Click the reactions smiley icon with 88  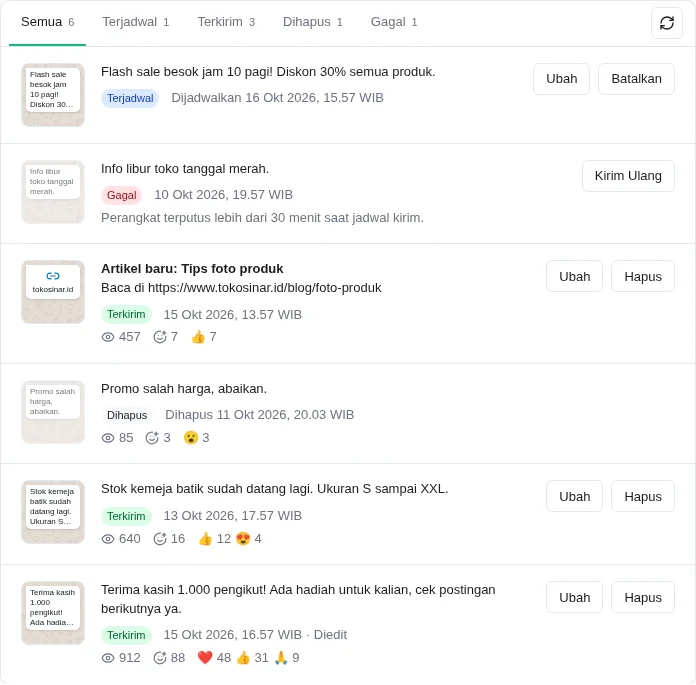coord(160,658)
